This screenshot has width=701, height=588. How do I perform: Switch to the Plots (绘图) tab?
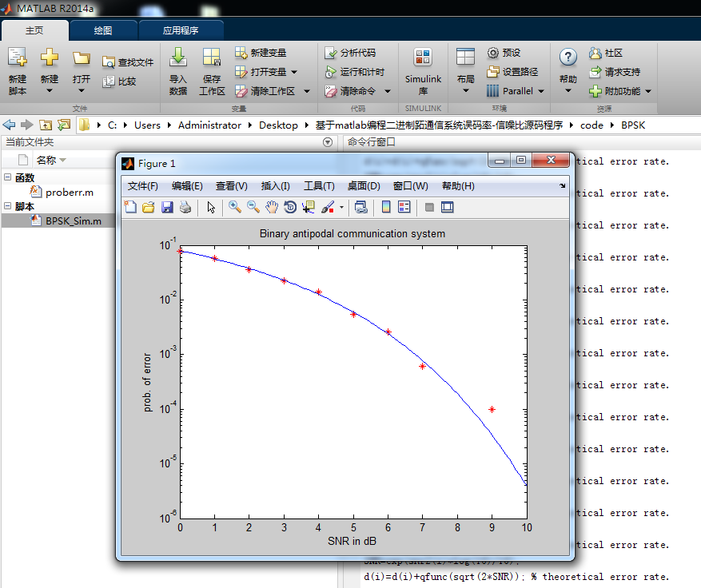click(x=103, y=30)
